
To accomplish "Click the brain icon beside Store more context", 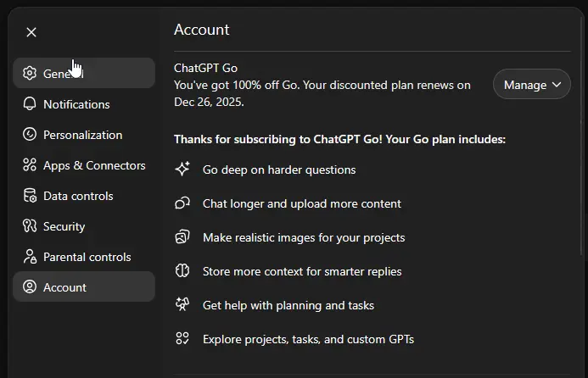I will [x=182, y=270].
